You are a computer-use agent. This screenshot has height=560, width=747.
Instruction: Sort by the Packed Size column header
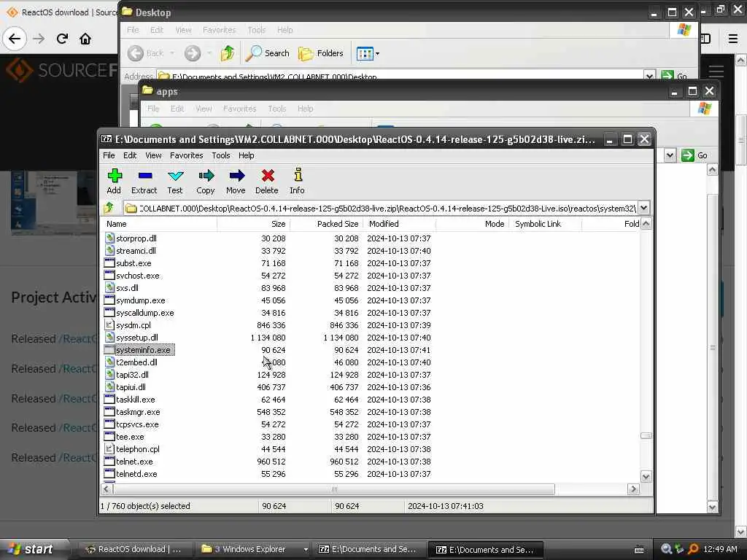click(326, 224)
